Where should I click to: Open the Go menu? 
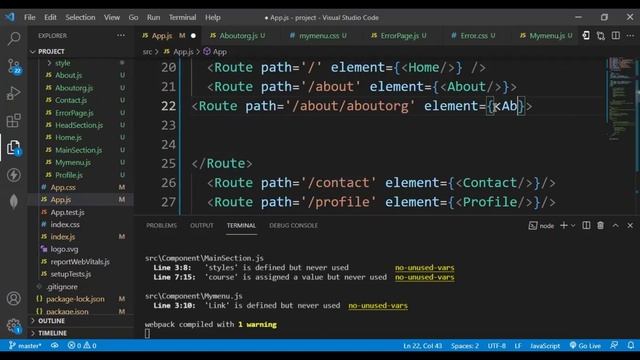pos(133,17)
